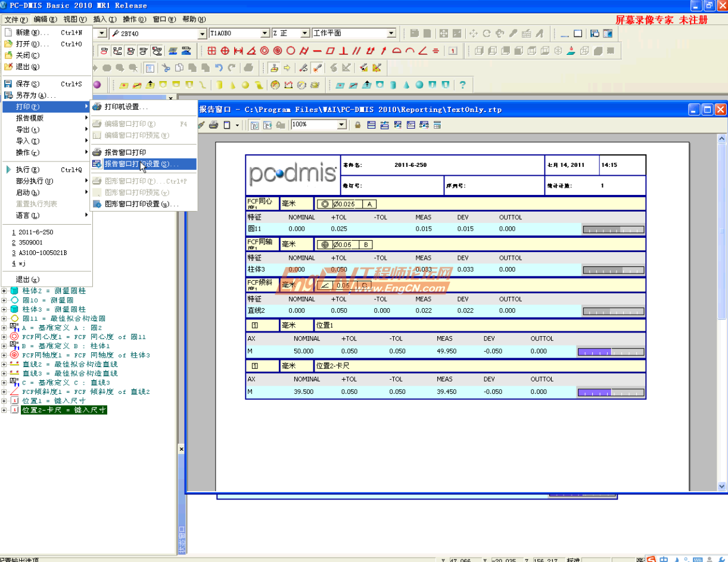Click the pencil edit icon in report toolbar
The image size is (728, 562).
[x=201, y=125]
